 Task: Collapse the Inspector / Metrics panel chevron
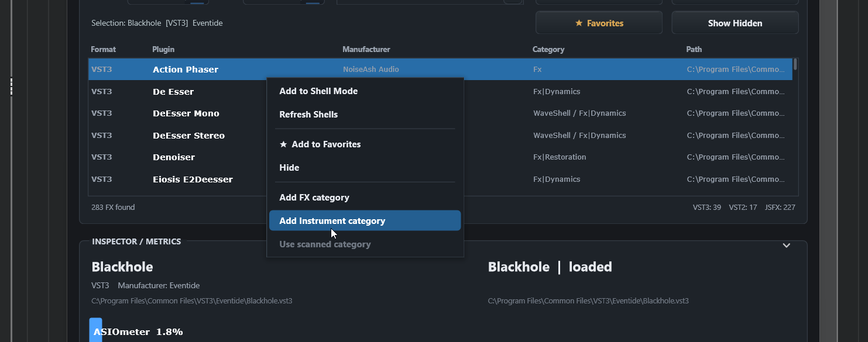tap(787, 246)
